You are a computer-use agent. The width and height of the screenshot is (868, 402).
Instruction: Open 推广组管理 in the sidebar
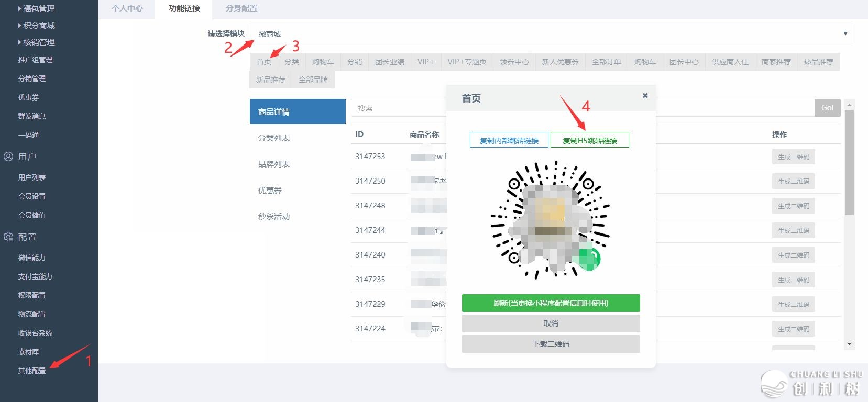35,60
